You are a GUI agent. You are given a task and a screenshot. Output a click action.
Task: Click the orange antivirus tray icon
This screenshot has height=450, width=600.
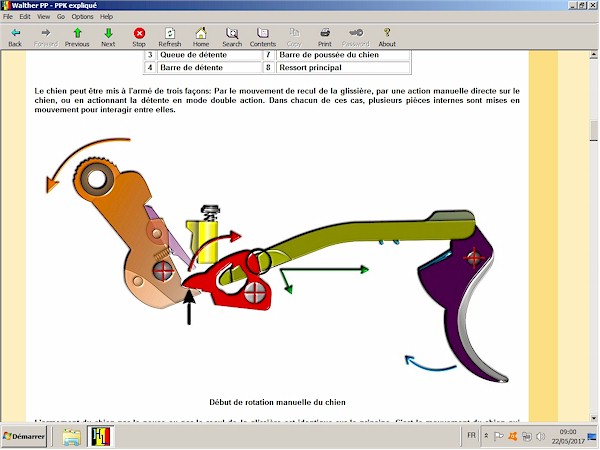click(x=513, y=436)
